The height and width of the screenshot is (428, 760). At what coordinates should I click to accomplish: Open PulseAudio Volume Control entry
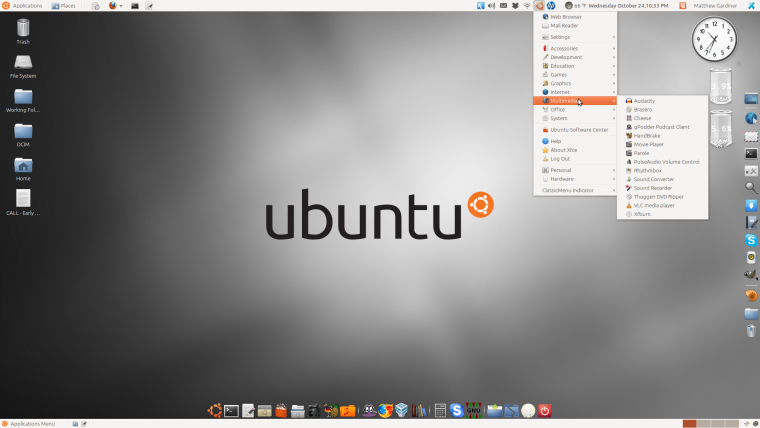663,162
